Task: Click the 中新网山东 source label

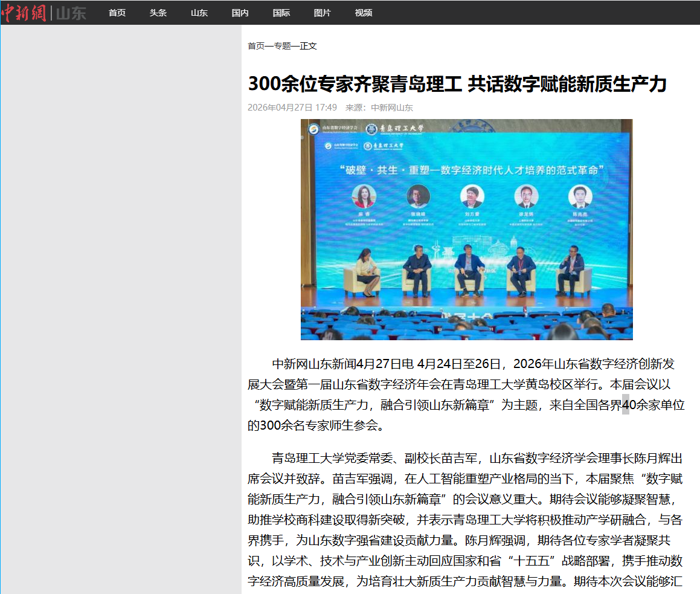Action: click(391, 108)
